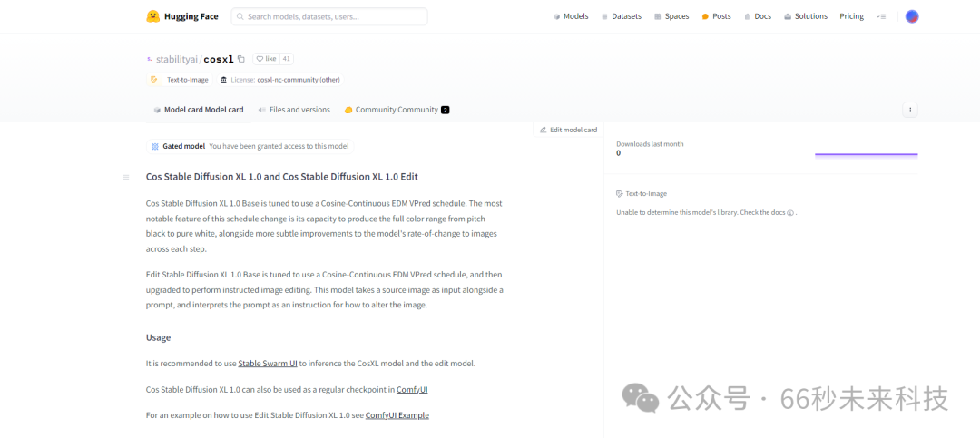Open the Solutions navigation item
The image size is (980, 438).
click(x=806, y=16)
